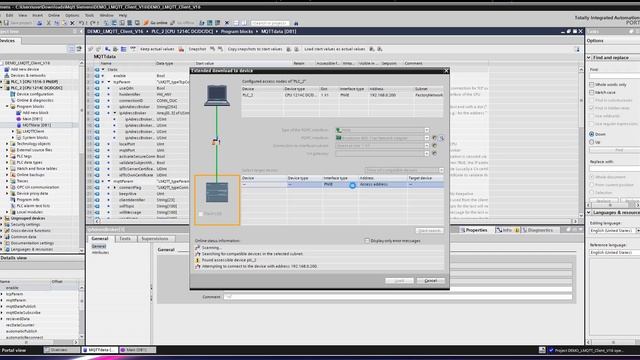This screenshot has width=640, height=360.
Task: Toggle Find in hidden texts checkbox
Action: 591,108
